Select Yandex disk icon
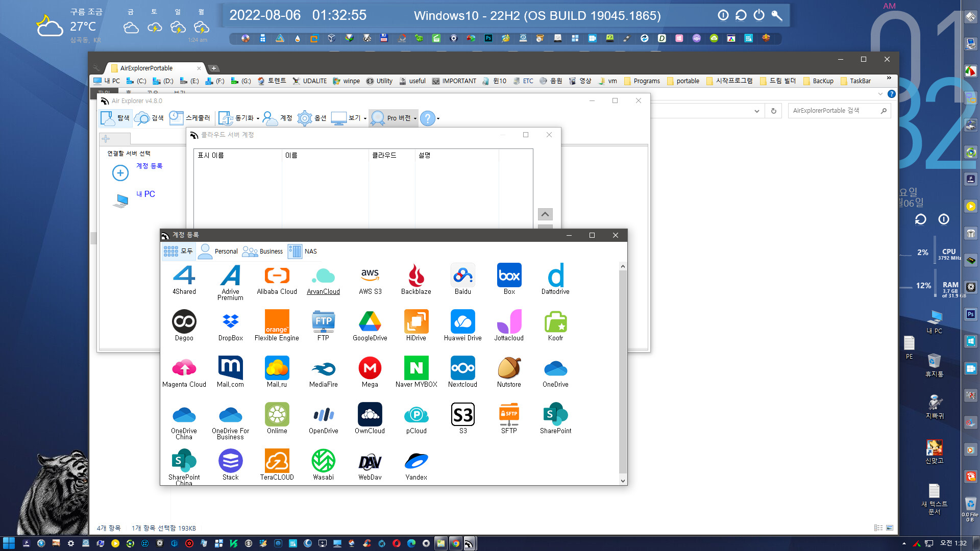 point(416,465)
